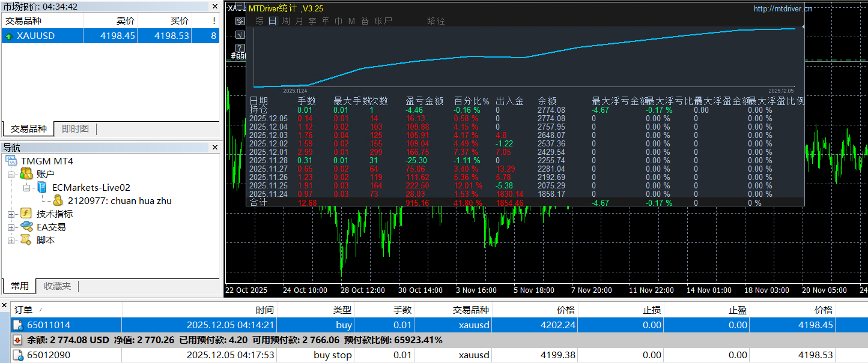Click the 2025.12.01 row in stats table
This screenshot has width=868, height=363.
(526, 152)
